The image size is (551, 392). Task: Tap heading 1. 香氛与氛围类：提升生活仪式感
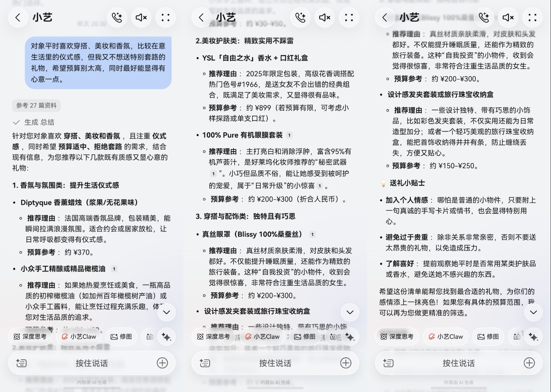pos(66,185)
